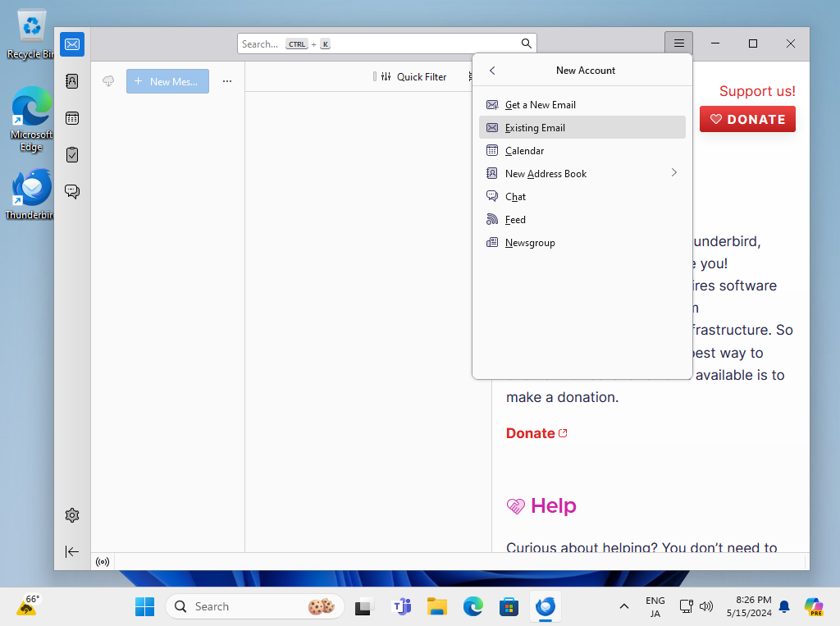Open Microsoft Store from the taskbar
The image size is (840, 626).
point(509,607)
